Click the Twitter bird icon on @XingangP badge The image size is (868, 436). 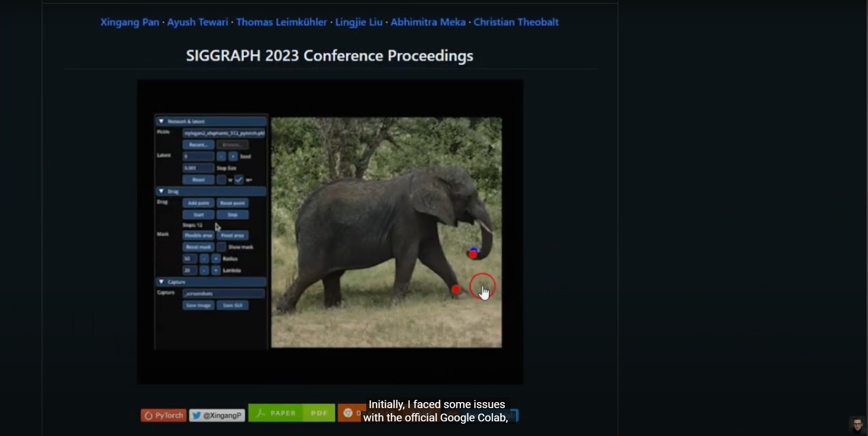pyautogui.click(x=196, y=415)
